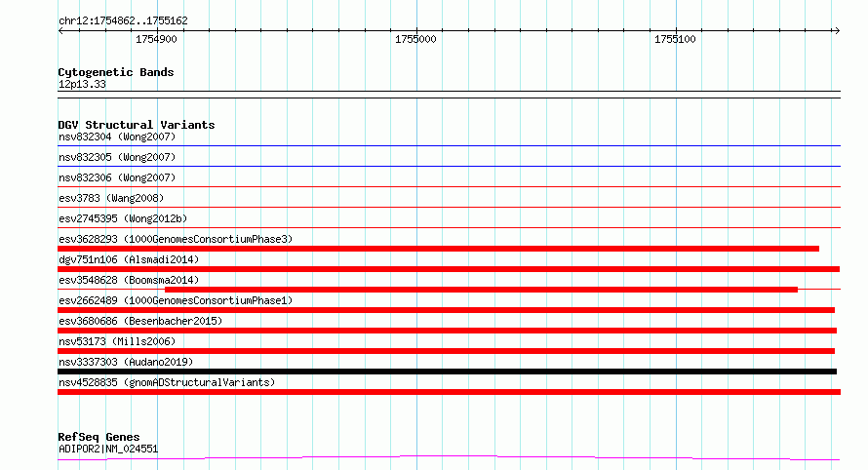Click the chr12:1754862..1755162 region label
The height and width of the screenshot is (470, 868).
pyautogui.click(x=123, y=21)
